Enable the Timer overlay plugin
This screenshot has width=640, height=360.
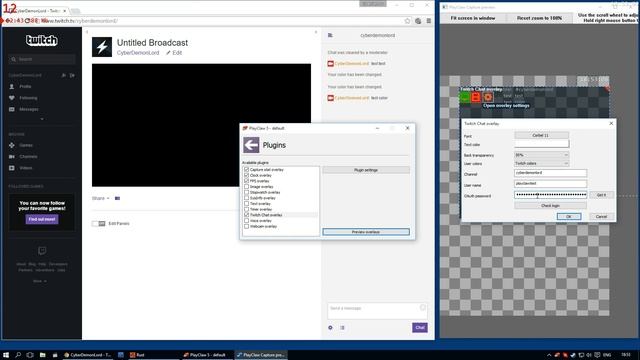pos(247,209)
